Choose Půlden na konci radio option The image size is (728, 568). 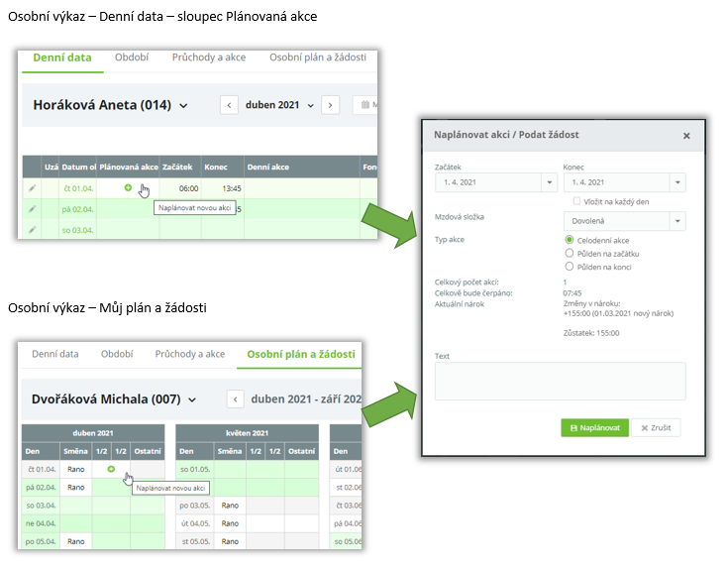(570, 266)
